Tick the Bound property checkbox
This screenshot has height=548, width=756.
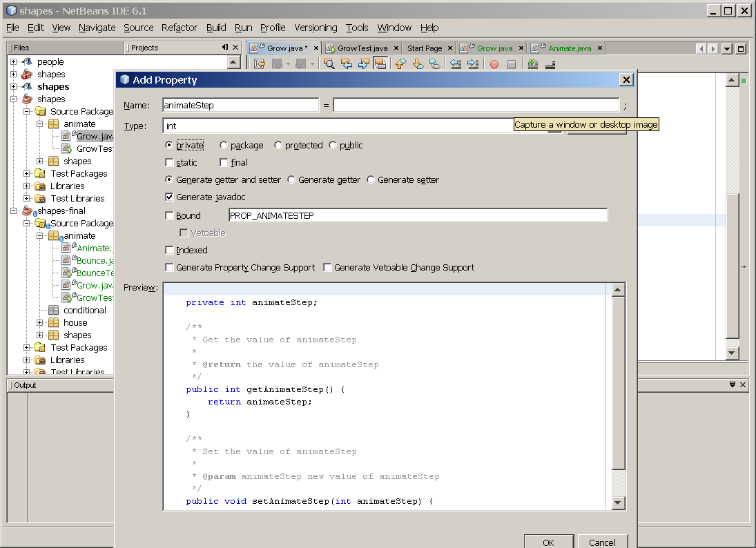pyautogui.click(x=170, y=216)
